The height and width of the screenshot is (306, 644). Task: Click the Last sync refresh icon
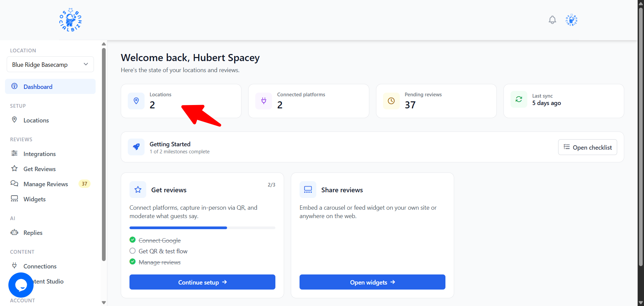(519, 99)
